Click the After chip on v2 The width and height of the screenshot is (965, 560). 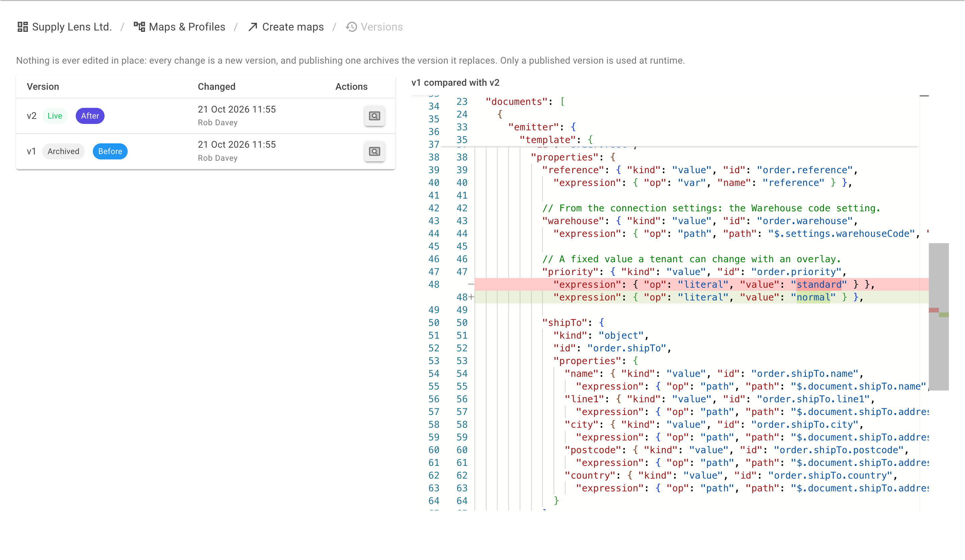[90, 116]
